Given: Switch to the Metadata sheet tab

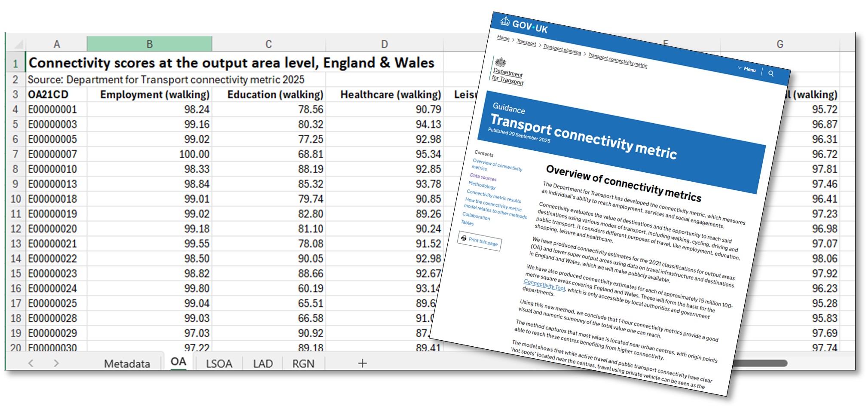Looking at the screenshot, I should [x=126, y=363].
